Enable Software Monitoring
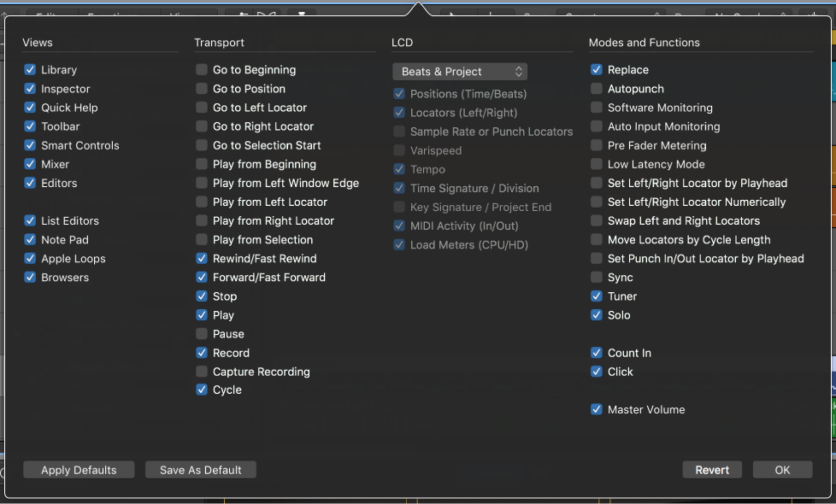The image size is (836, 504). [596, 107]
